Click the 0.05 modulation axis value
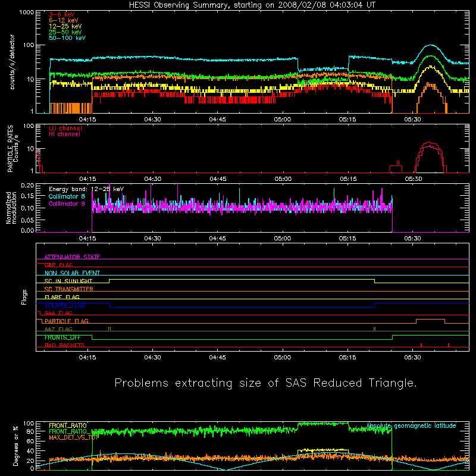This screenshot has height=476, width=476. [x=27, y=220]
